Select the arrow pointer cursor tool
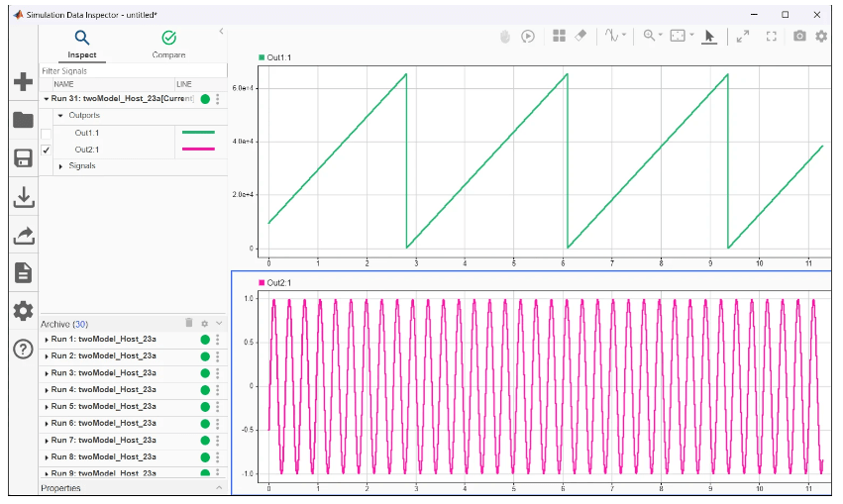The width and height of the screenshot is (843, 504). [x=709, y=36]
